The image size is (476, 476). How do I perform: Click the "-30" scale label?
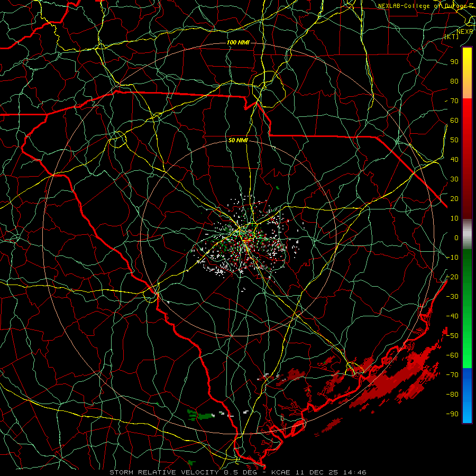click(452, 297)
